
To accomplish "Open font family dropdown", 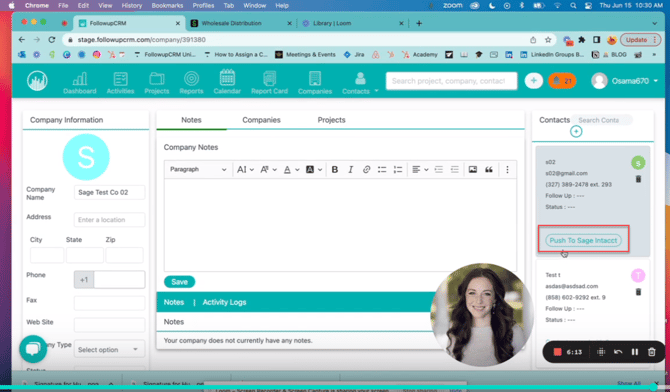I will 268,170.
